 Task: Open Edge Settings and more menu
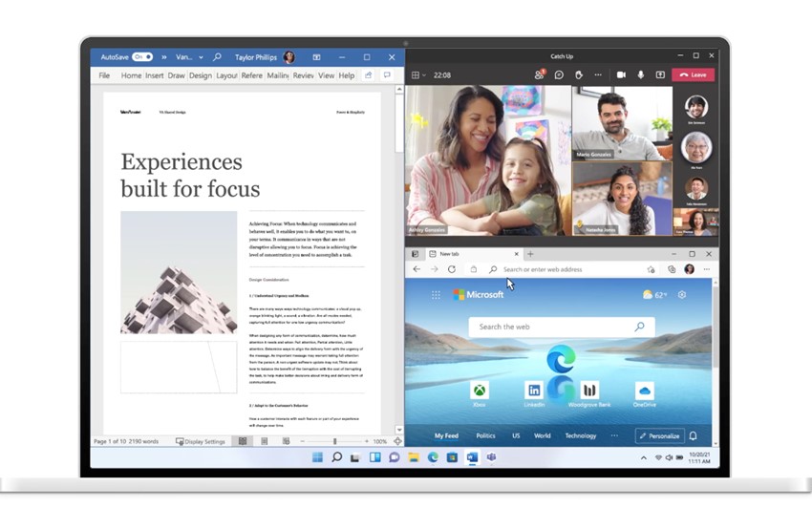[x=707, y=269]
